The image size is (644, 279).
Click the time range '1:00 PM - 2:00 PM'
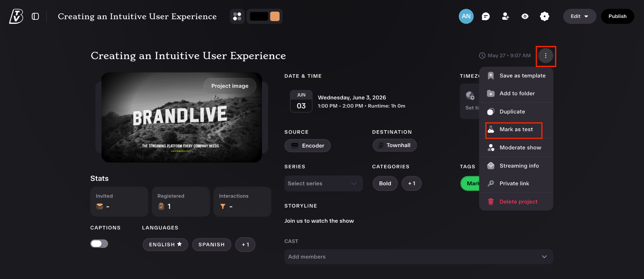click(341, 106)
